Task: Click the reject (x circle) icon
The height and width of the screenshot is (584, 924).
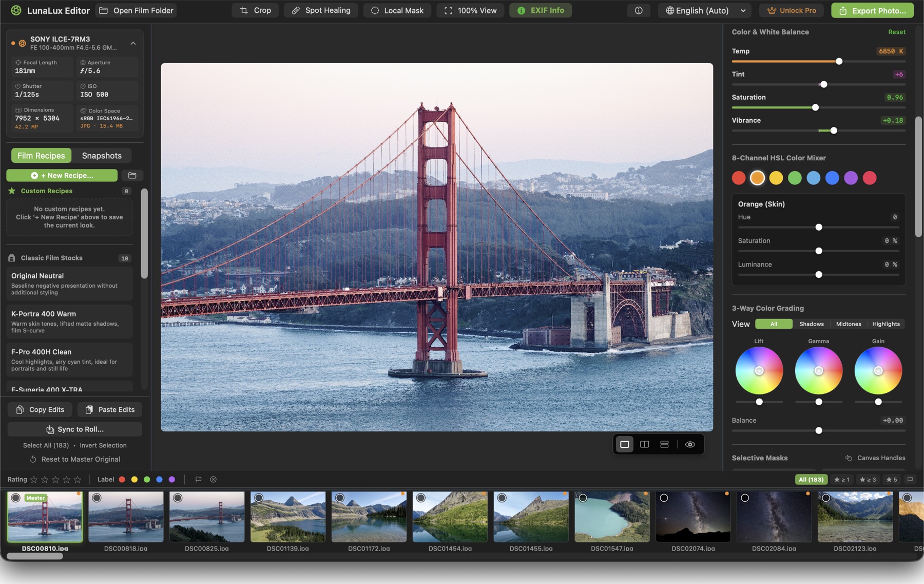Action: tap(214, 480)
